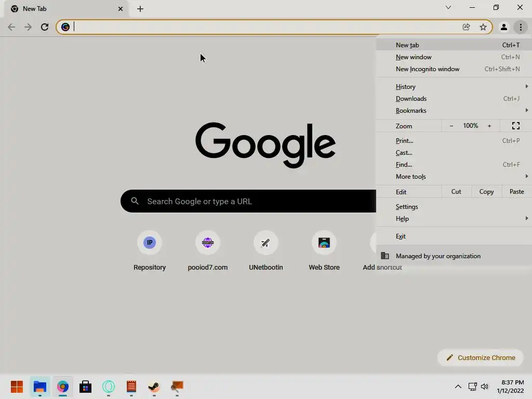The height and width of the screenshot is (399, 532).
Task: Open the tab search chevron
Action: tap(448, 7)
